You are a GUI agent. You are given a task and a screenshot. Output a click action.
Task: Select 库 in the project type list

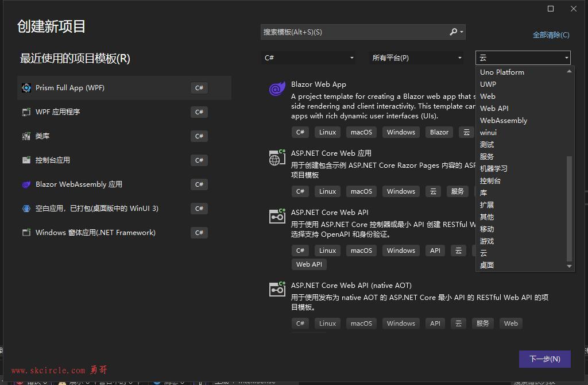pyautogui.click(x=483, y=193)
